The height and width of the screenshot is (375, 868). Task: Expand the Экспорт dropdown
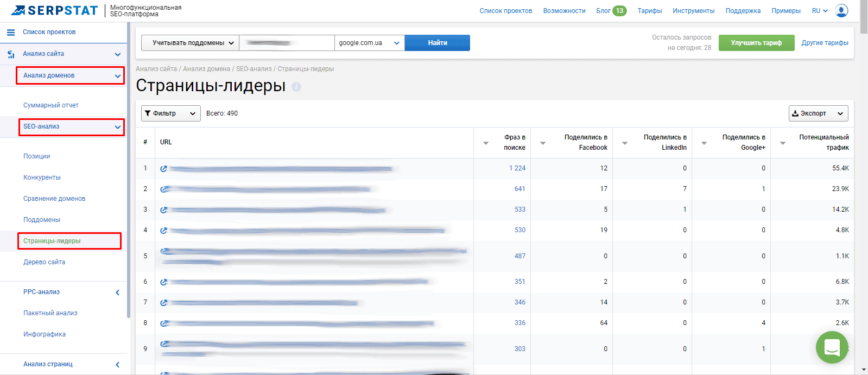pyautogui.click(x=818, y=113)
